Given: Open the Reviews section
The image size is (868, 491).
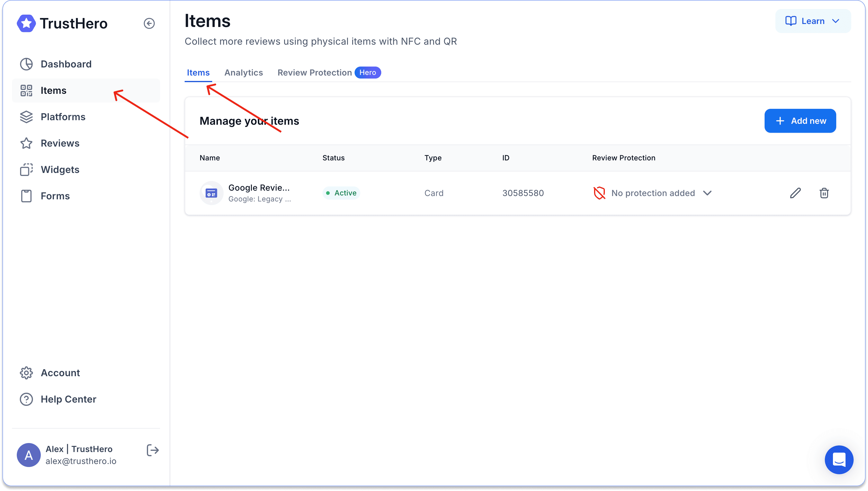Looking at the screenshot, I should [60, 143].
